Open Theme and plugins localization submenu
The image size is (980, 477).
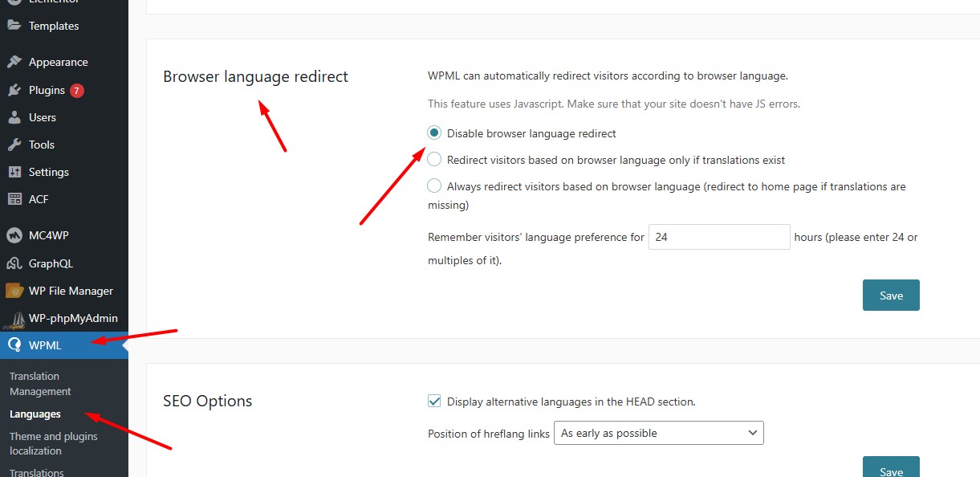[x=54, y=443]
